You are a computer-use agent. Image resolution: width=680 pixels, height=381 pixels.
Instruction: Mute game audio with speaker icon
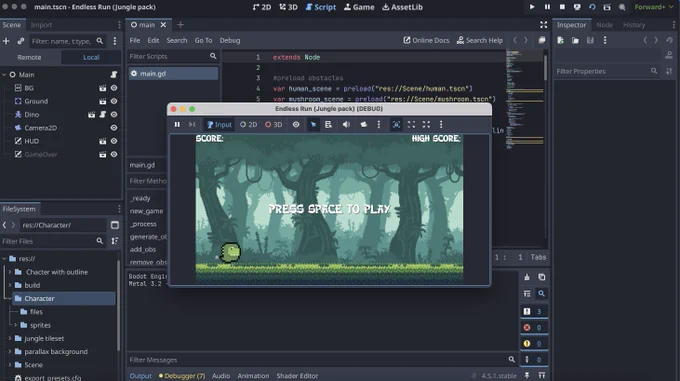[346, 124]
